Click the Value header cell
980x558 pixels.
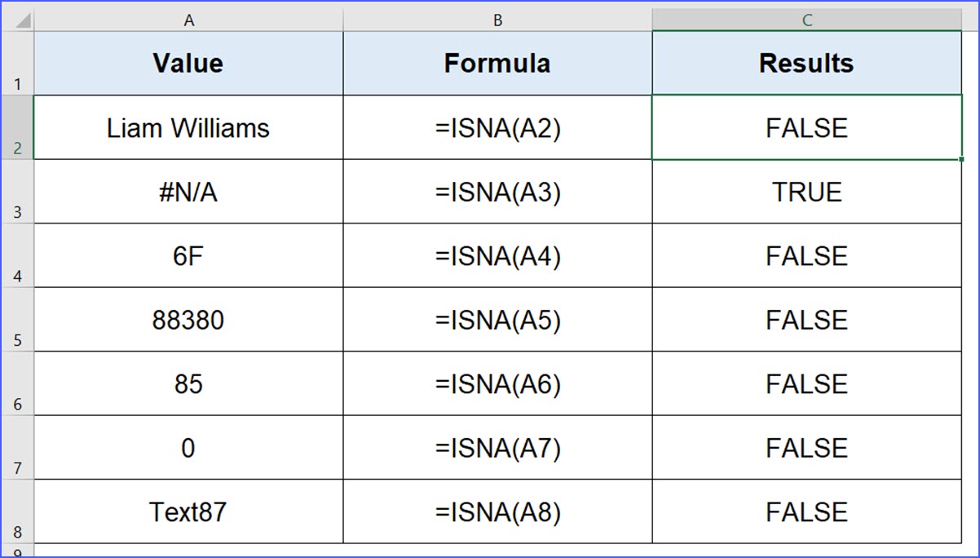tap(188, 63)
